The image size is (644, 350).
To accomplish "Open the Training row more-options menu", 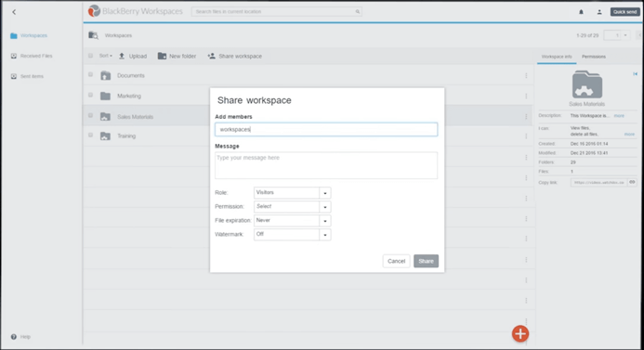I will pyautogui.click(x=526, y=136).
